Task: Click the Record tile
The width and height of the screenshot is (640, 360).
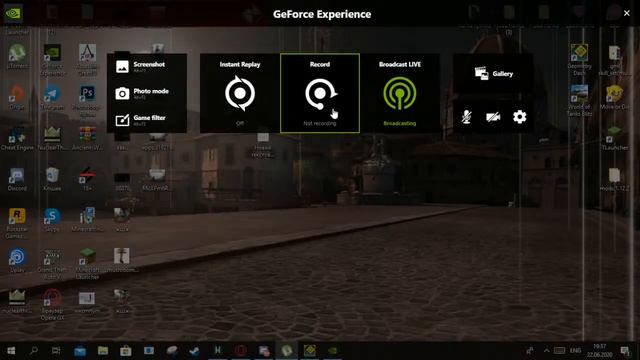Action: click(320, 93)
